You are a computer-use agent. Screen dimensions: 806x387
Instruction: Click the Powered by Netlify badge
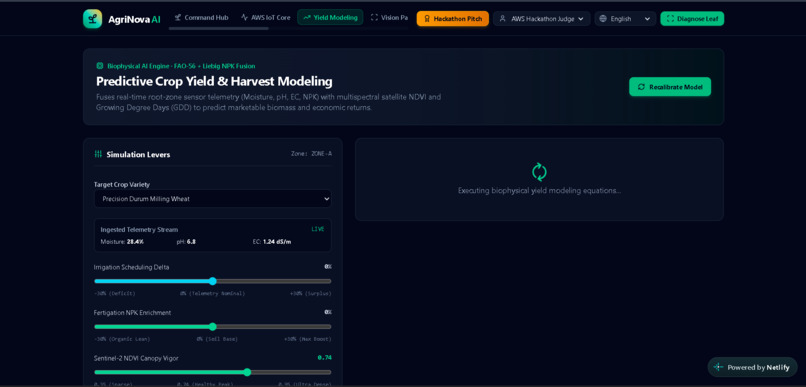pos(752,367)
